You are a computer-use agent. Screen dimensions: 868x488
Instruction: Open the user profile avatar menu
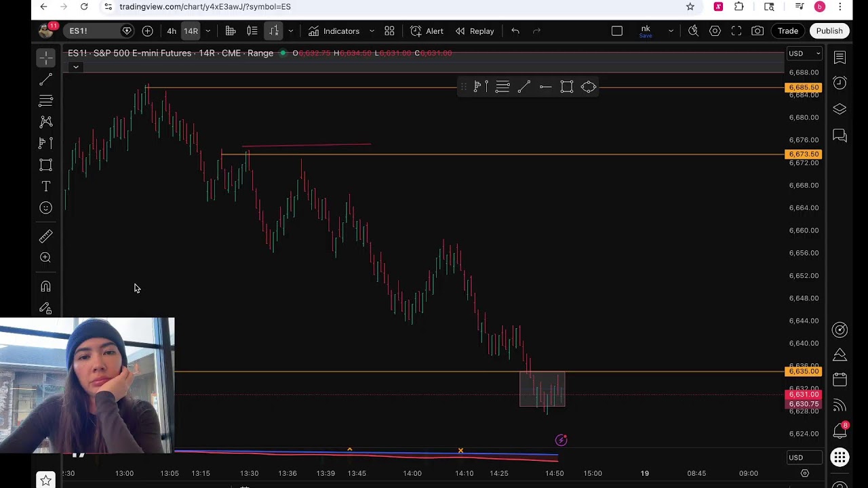coord(46,30)
